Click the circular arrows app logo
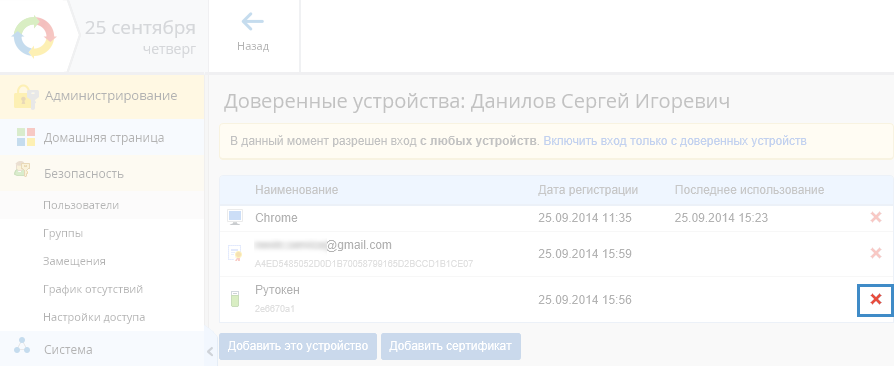 34,36
